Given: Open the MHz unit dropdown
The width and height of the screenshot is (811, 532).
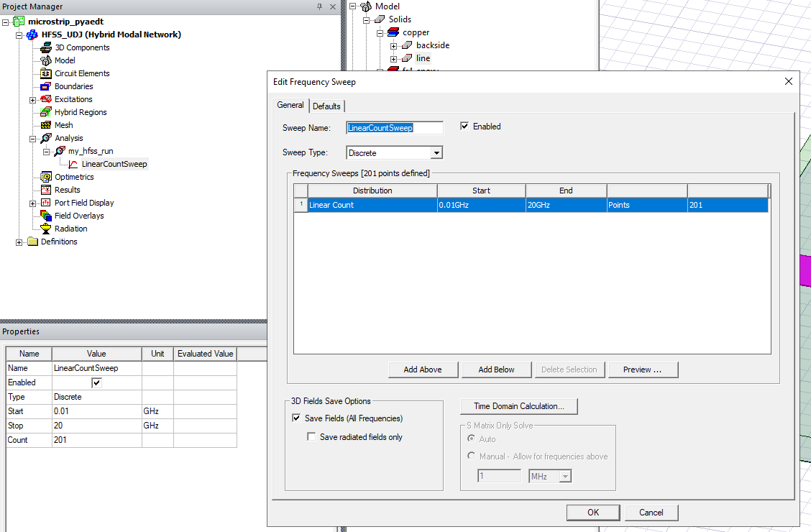Looking at the screenshot, I should click(x=565, y=475).
